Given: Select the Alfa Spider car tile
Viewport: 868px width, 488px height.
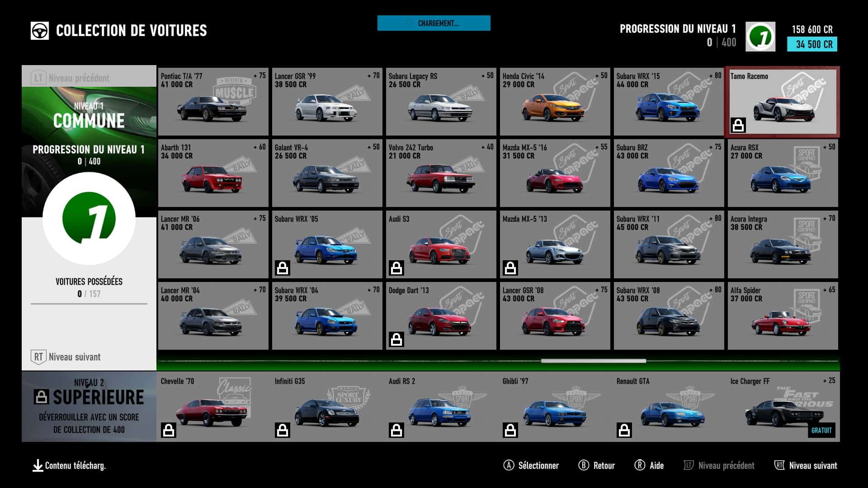Looking at the screenshot, I should [x=783, y=316].
